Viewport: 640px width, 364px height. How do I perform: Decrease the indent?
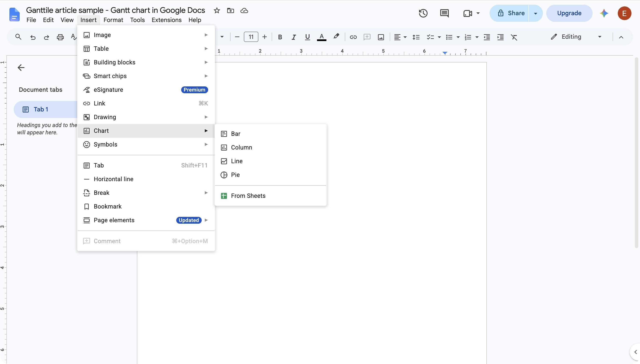pos(486,37)
